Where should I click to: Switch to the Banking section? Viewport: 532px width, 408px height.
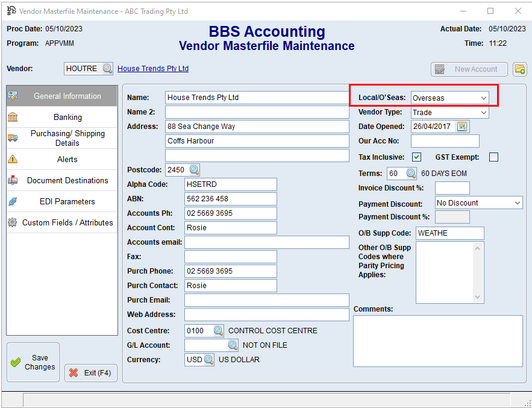point(67,118)
